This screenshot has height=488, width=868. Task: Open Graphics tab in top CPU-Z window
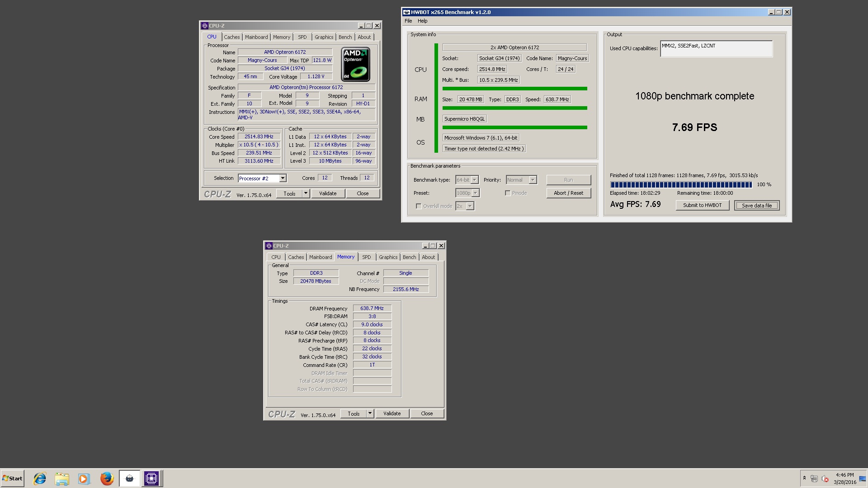pos(324,37)
